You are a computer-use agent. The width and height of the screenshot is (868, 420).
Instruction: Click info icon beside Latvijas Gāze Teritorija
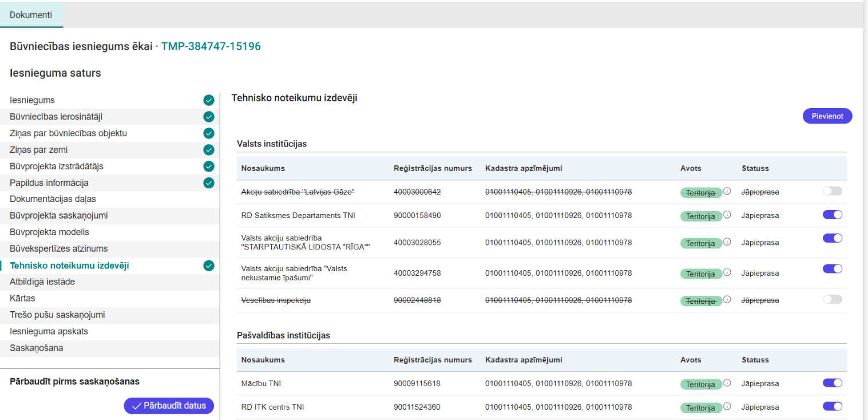click(x=727, y=191)
